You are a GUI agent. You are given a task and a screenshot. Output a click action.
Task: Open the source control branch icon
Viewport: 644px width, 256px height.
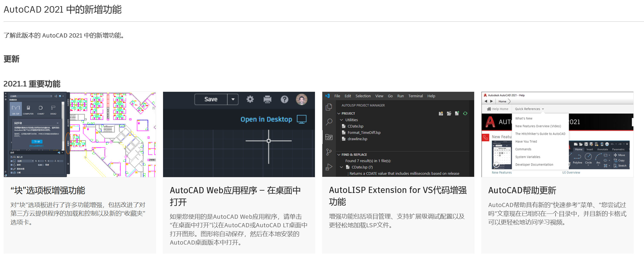329,152
